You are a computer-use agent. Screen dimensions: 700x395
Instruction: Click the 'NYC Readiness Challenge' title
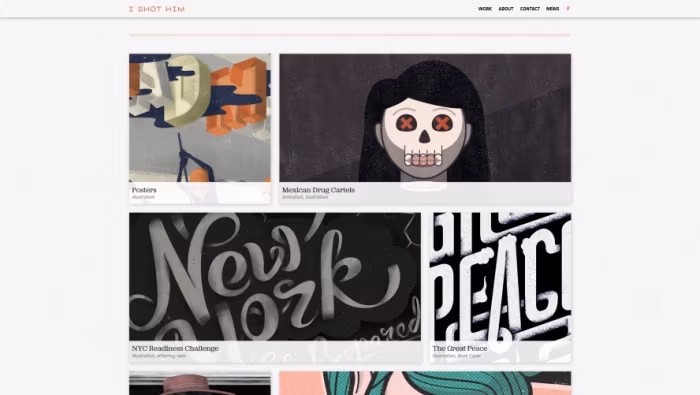tap(175, 348)
